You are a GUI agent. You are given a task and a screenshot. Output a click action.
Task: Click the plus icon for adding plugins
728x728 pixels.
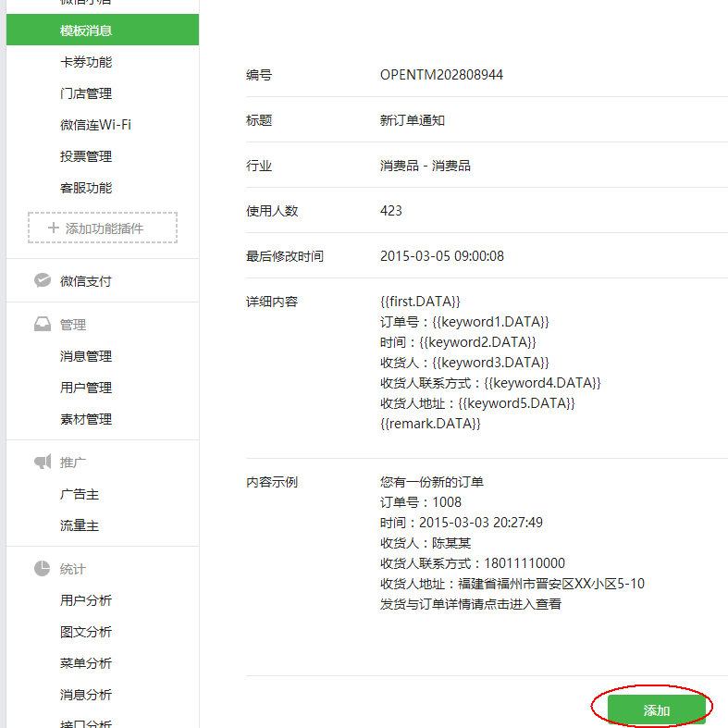pyautogui.click(x=53, y=228)
